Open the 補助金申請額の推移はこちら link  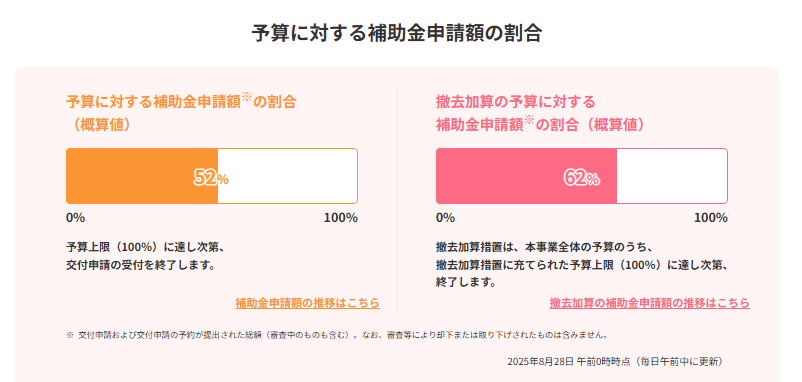307,303
